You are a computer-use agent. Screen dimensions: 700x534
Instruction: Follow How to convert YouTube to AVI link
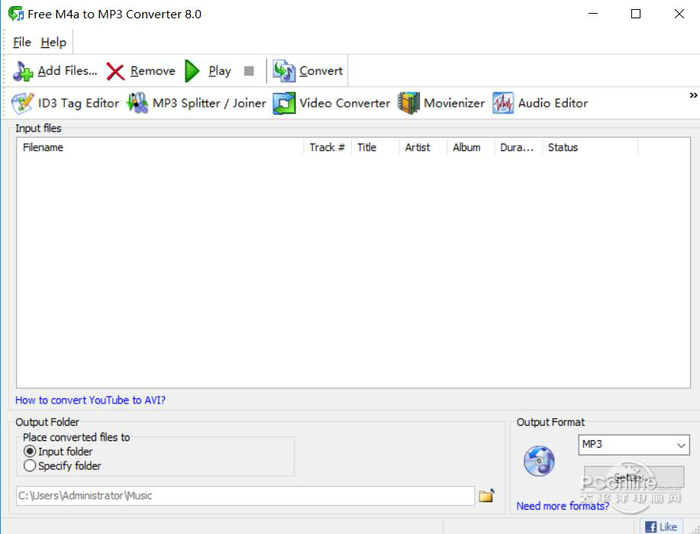pos(90,400)
